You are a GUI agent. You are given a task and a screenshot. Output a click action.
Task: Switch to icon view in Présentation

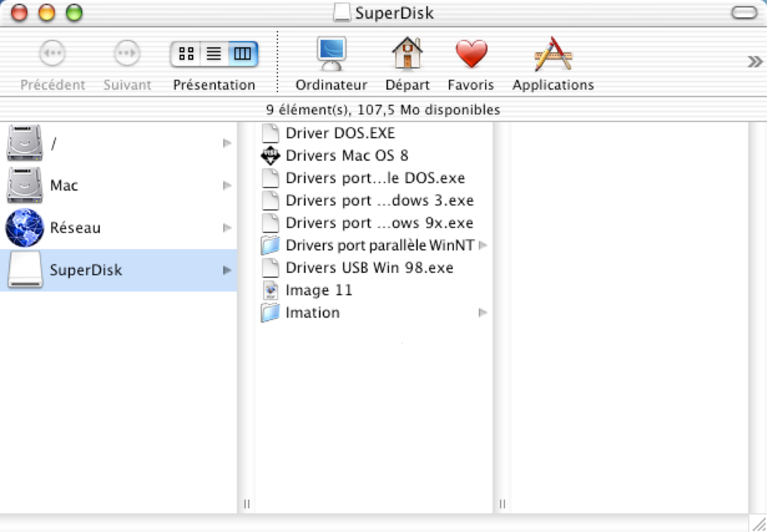tap(186, 53)
